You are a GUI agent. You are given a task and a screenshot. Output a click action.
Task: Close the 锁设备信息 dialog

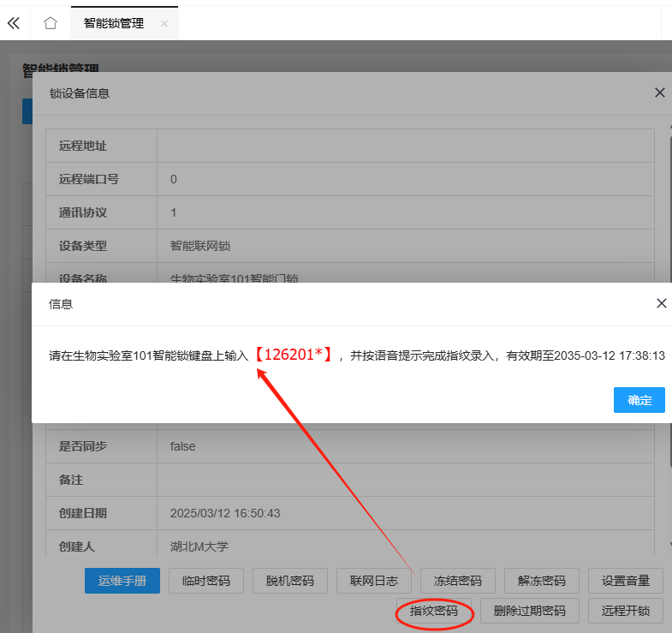pyautogui.click(x=659, y=93)
